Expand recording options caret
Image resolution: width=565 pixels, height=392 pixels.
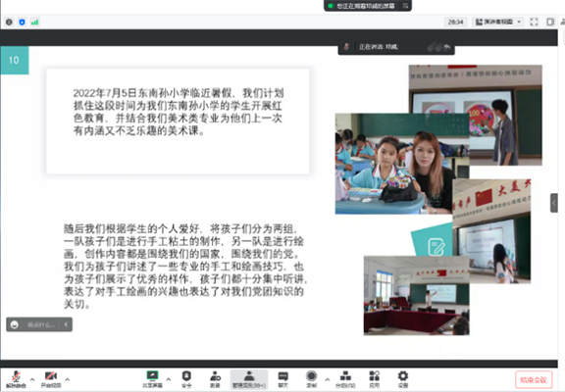328,379
